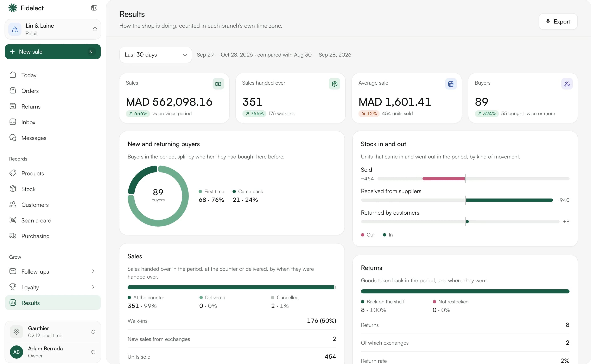The height and width of the screenshot is (364, 591).
Task: Click the Scan a card icon
Action: point(13,220)
